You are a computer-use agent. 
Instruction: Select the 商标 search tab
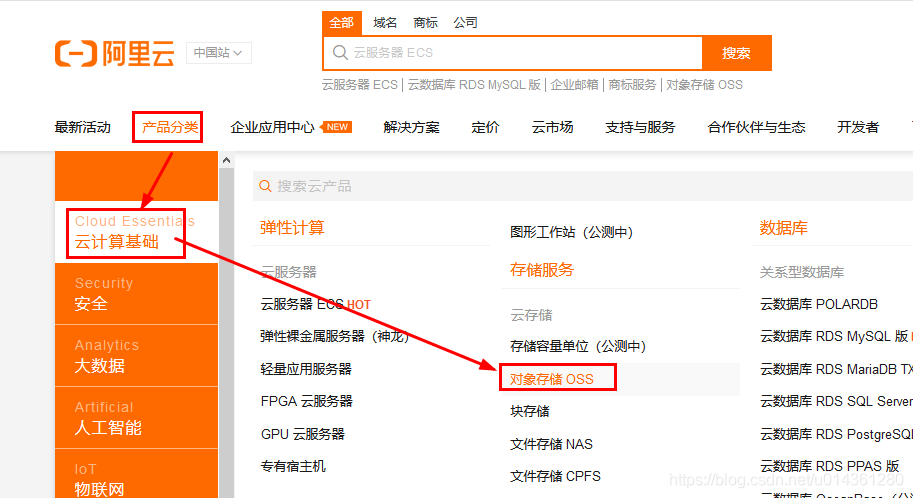click(425, 23)
